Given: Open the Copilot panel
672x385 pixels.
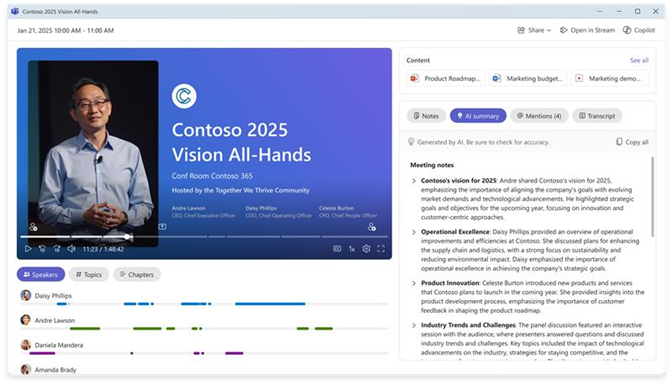Looking at the screenshot, I should click(639, 30).
